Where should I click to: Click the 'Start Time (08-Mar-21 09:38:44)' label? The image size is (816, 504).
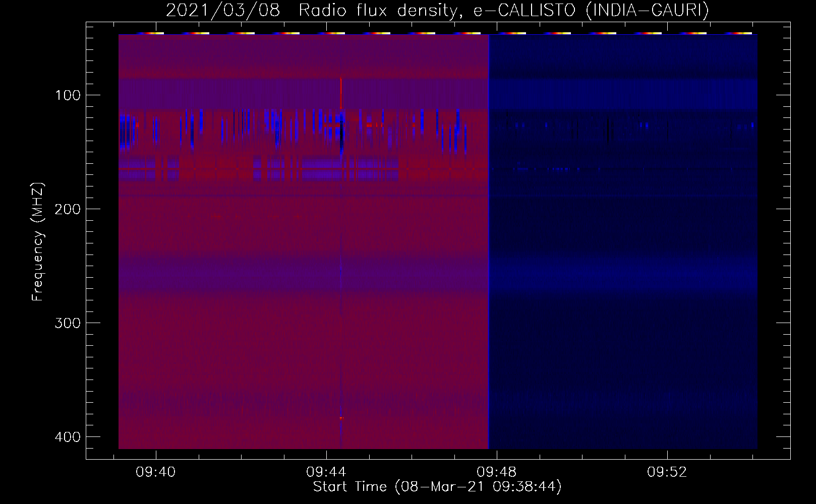(x=437, y=487)
